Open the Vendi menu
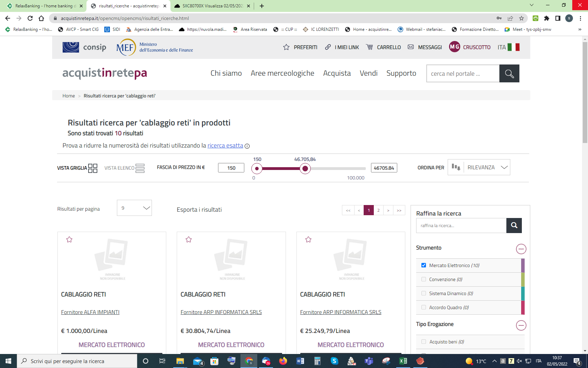The height and width of the screenshot is (368, 588). [369, 73]
